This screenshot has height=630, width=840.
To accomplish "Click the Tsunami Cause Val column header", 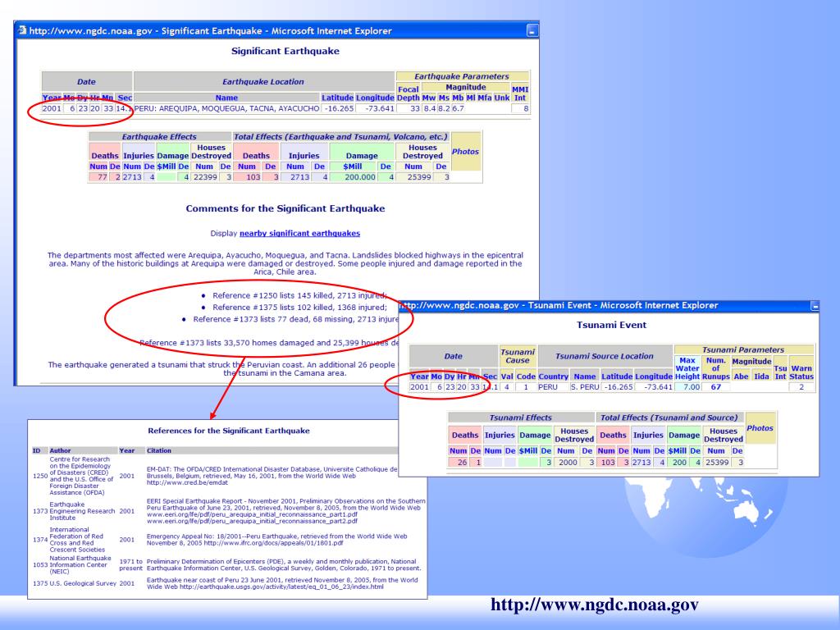I will coord(507,377).
